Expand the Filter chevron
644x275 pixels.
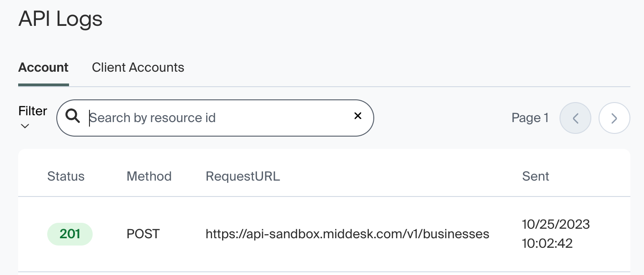point(25,126)
